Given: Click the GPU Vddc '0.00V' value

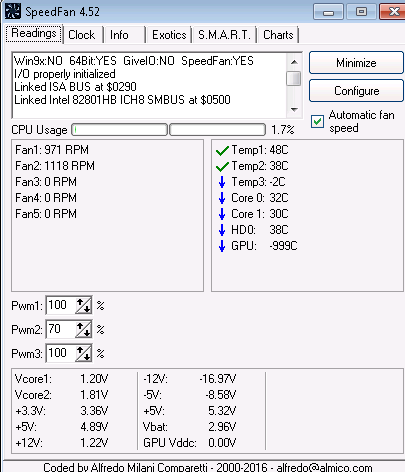Looking at the screenshot, I should (x=222, y=443).
